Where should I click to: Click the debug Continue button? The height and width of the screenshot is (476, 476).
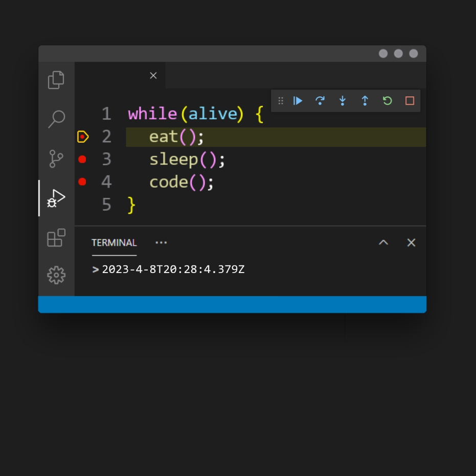(298, 101)
